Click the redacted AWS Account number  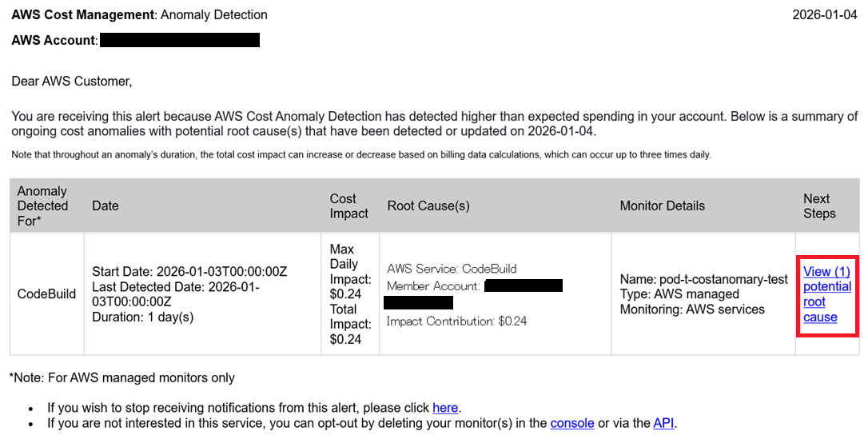tap(180, 40)
